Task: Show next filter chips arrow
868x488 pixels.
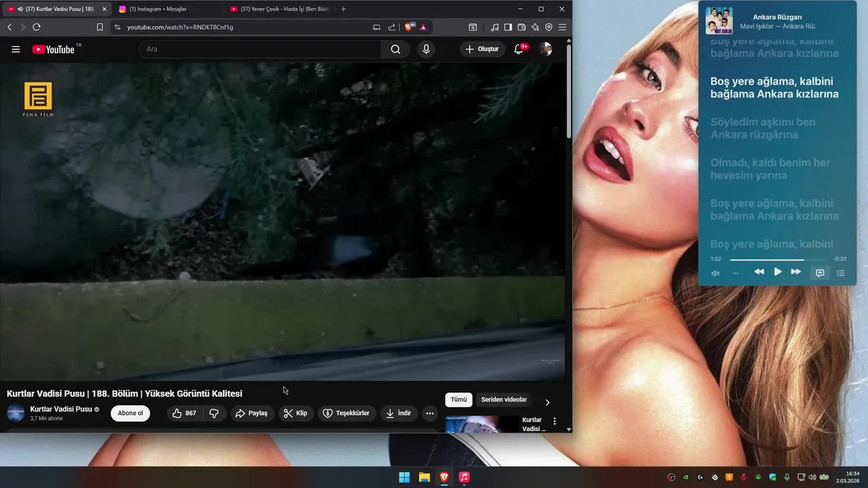Action: tap(547, 402)
